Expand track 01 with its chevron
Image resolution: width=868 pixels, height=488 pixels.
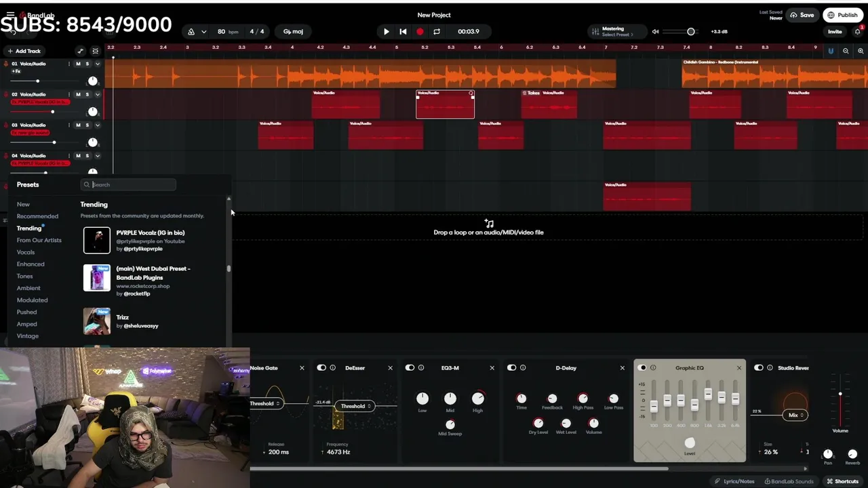tap(98, 64)
